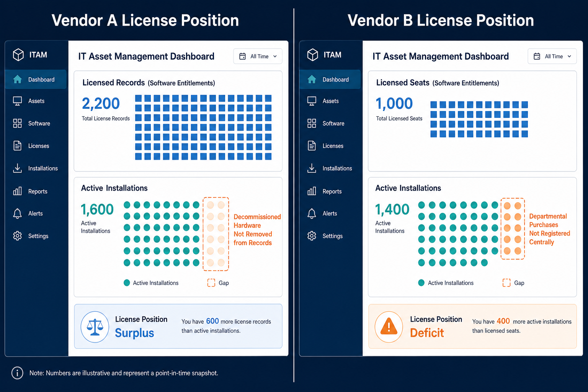The image size is (588, 392).
Task: Click Licensed Seats heading in Vendor B
Action: pos(403,83)
